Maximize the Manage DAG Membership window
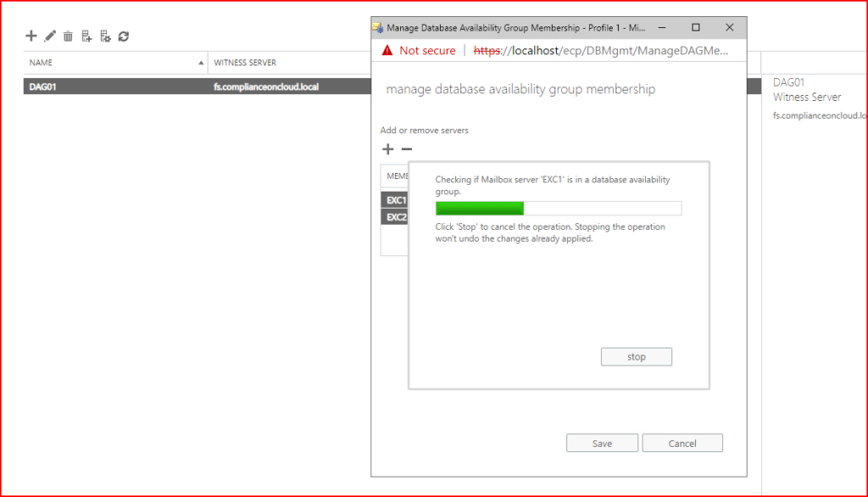Screen dimensions: 868x497 click(x=696, y=27)
